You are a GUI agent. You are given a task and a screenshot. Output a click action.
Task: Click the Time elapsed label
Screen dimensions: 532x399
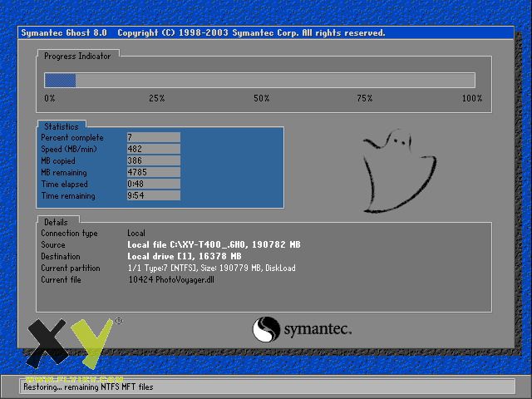click(65, 185)
